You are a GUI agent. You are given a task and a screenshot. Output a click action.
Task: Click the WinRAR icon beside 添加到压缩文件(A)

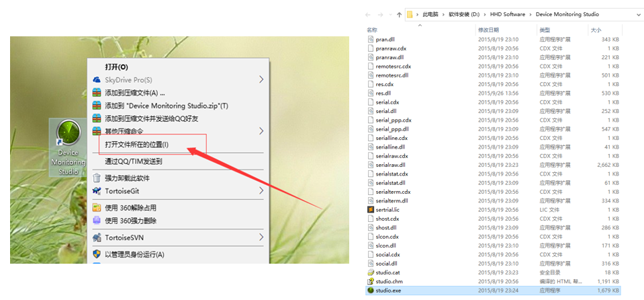click(x=97, y=93)
